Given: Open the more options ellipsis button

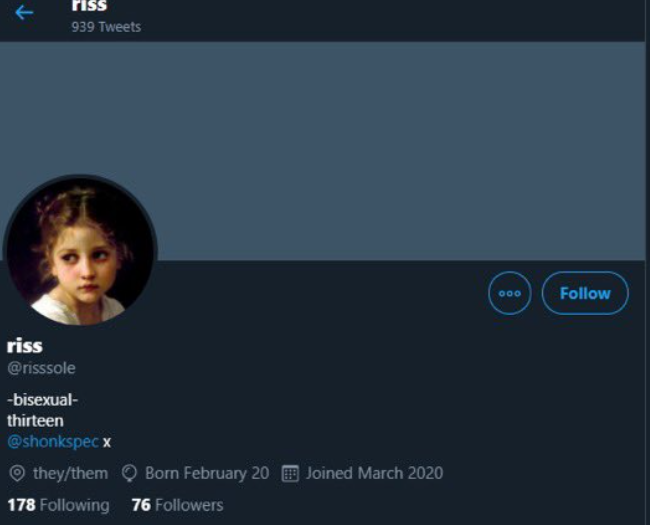Looking at the screenshot, I should click(509, 293).
